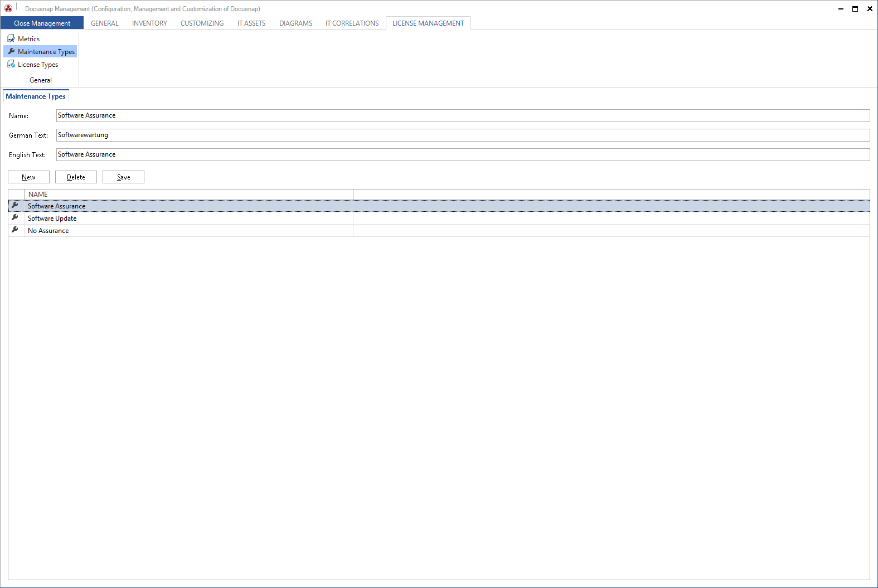This screenshot has width=878, height=588.
Task: Click the German Text input field
Action: click(463, 135)
